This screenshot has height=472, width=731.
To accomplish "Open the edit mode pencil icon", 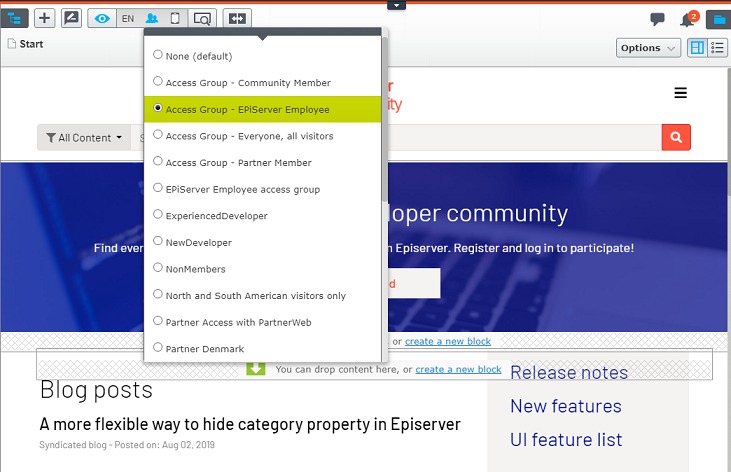I will tap(71, 18).
